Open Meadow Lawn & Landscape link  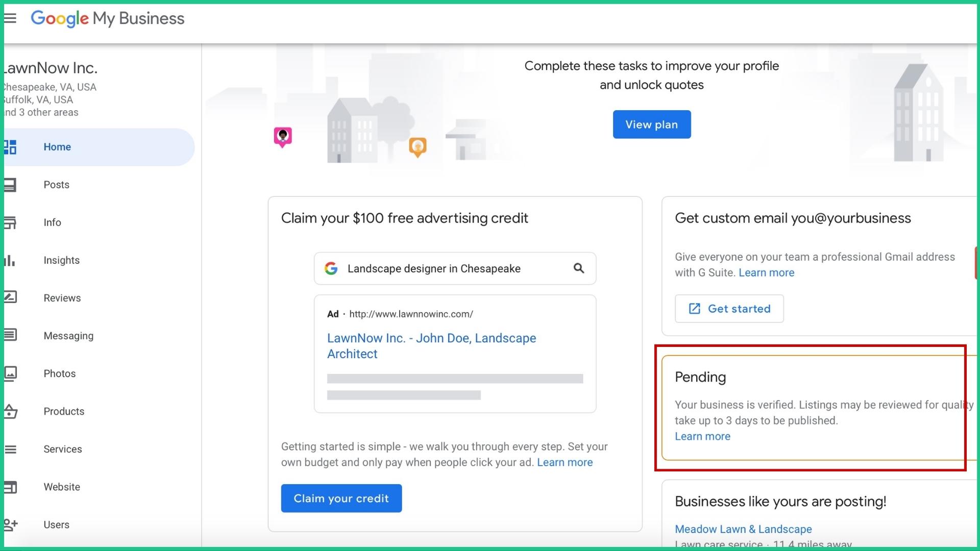pyautogui.click(x=743, y=529)
